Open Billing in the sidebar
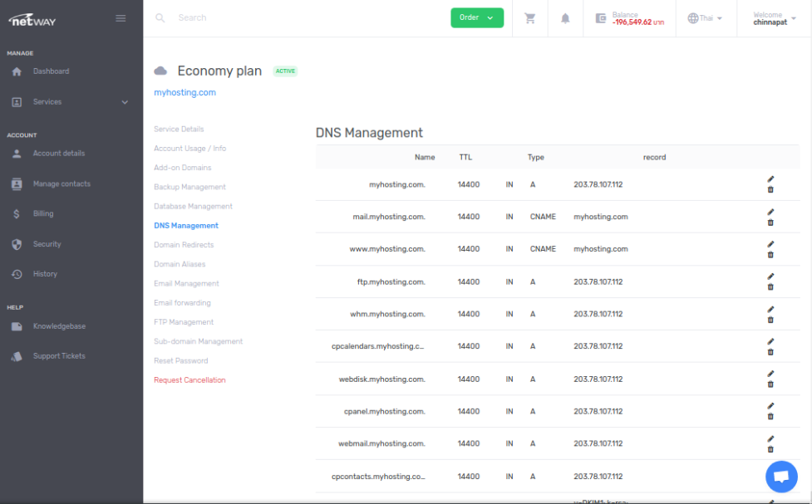 [43, 213]
